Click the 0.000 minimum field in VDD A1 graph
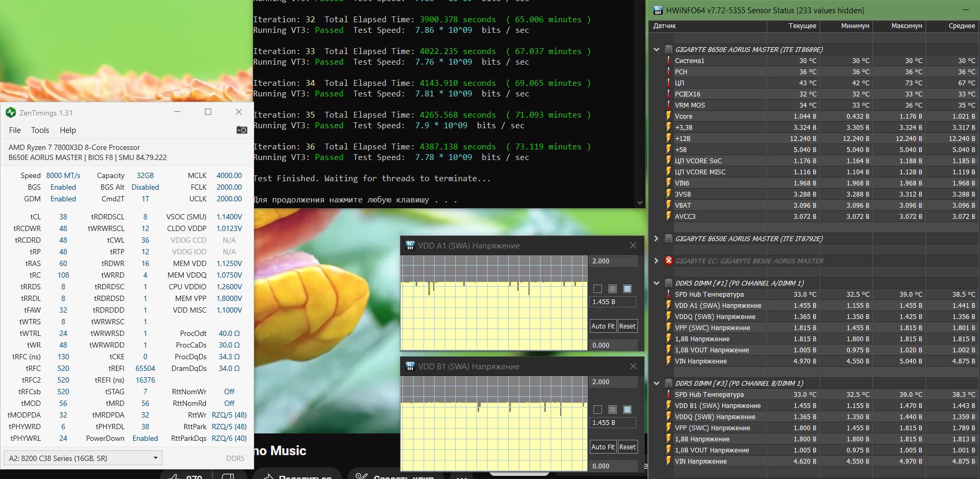The image size is (980, 479). pos(613,345)
